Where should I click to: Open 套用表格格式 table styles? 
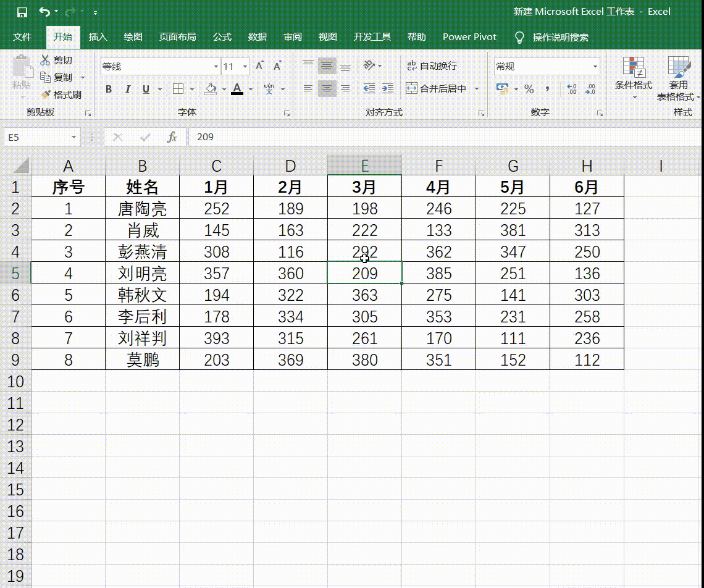[x=678, y=78]
